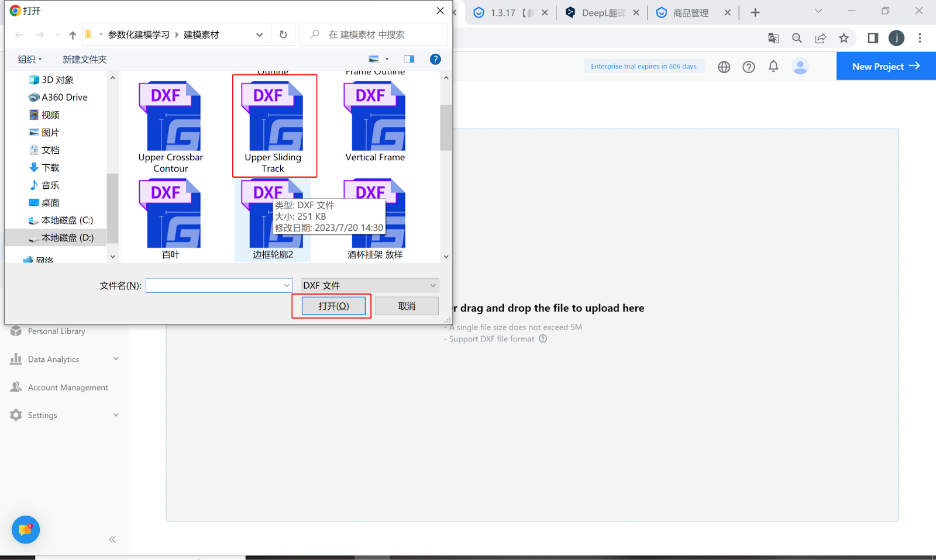Click the file list scroll down arrow

pyautogui.click(x=446, y=257)
